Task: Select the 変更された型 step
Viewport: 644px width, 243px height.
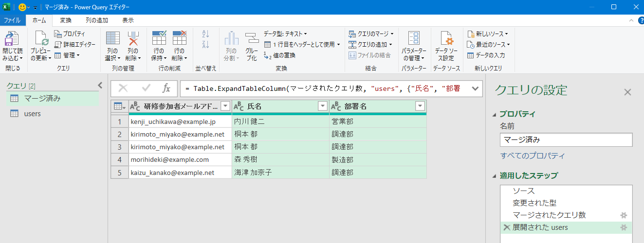Action: pyautogui.click(x=566, y=203)
